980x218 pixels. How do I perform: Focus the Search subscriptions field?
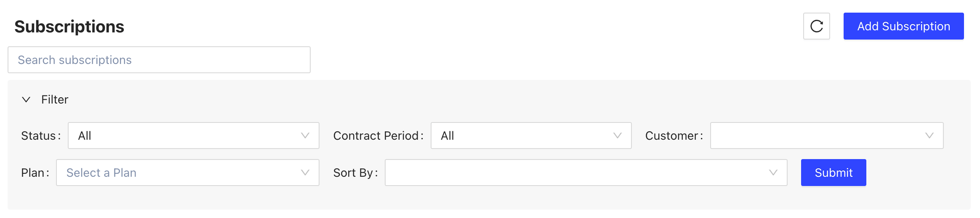coord(159,60)
